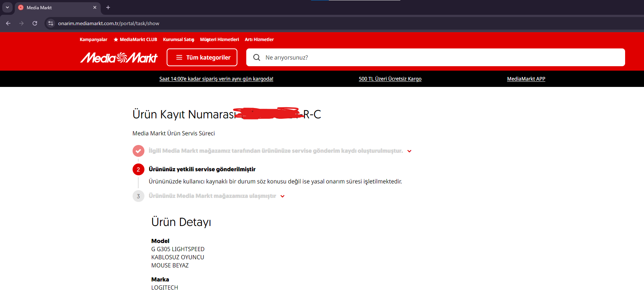
Task: Click the MediaMarkt logo
Action: coord(119,58)
